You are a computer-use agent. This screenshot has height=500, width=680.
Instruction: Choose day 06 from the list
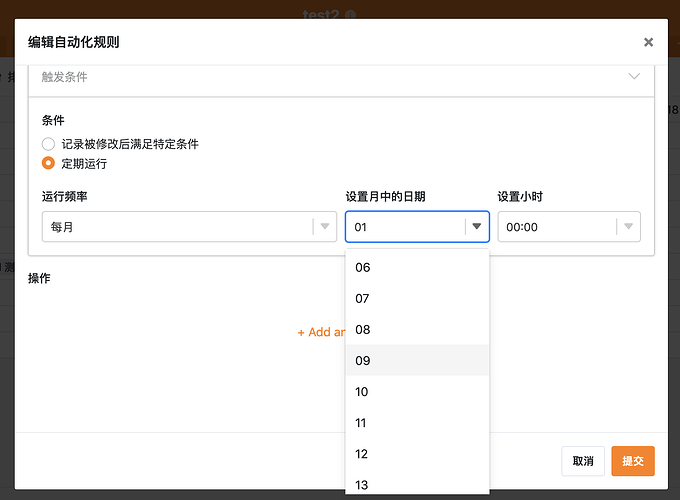point(417,267)
